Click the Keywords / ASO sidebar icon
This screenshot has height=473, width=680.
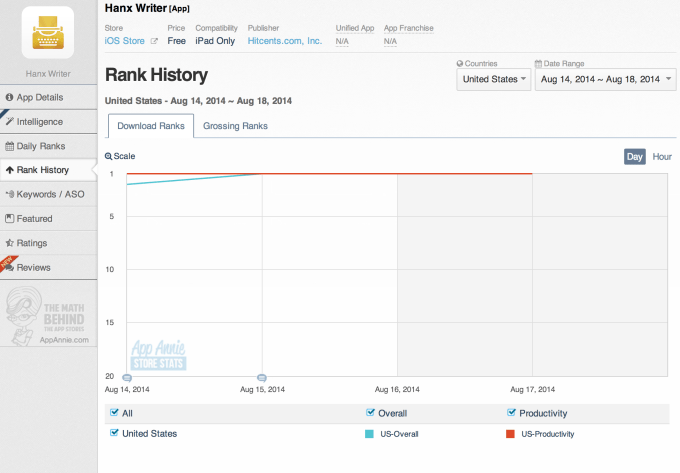click(10, 194)
